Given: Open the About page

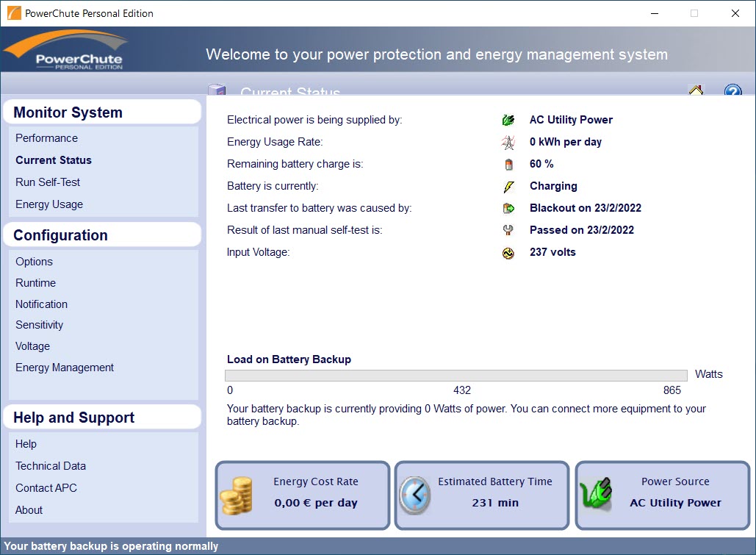Looking at the screenshot, I should tap(29, 510).
